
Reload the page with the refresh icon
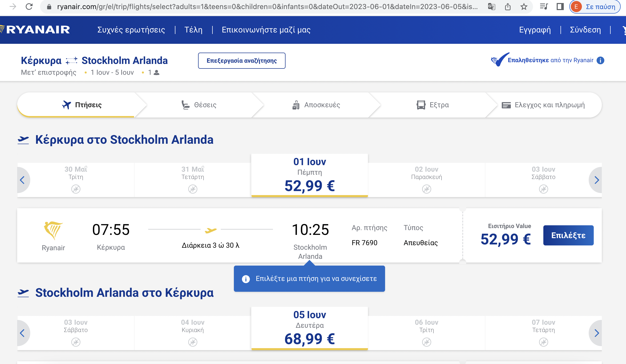coord(29,7)
